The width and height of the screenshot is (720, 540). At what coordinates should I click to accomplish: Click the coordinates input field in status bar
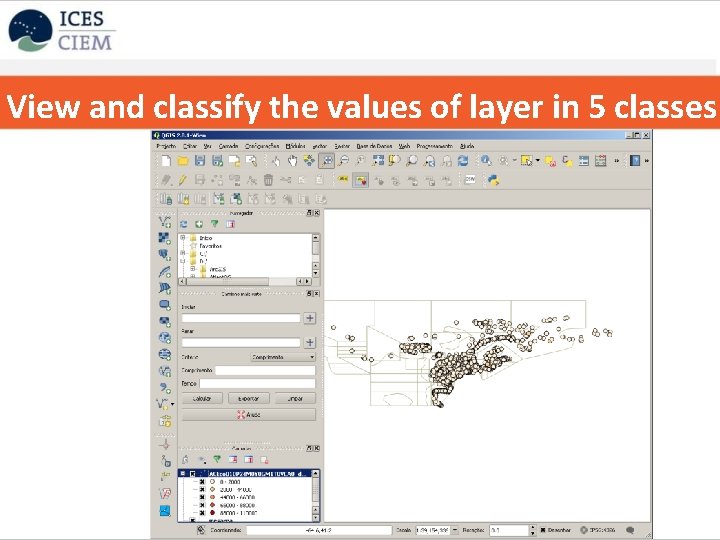click(x=319, y=530)
